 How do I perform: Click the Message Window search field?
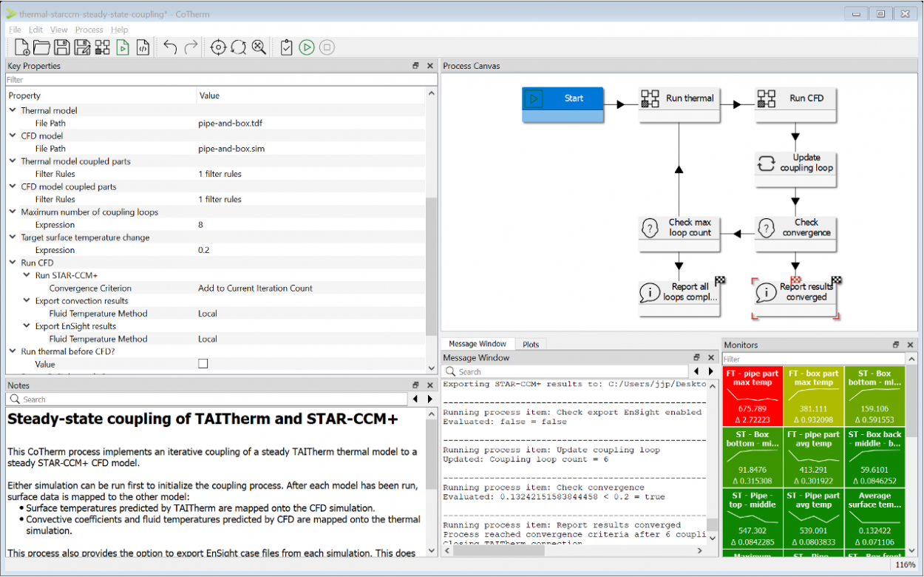point(565,371)
